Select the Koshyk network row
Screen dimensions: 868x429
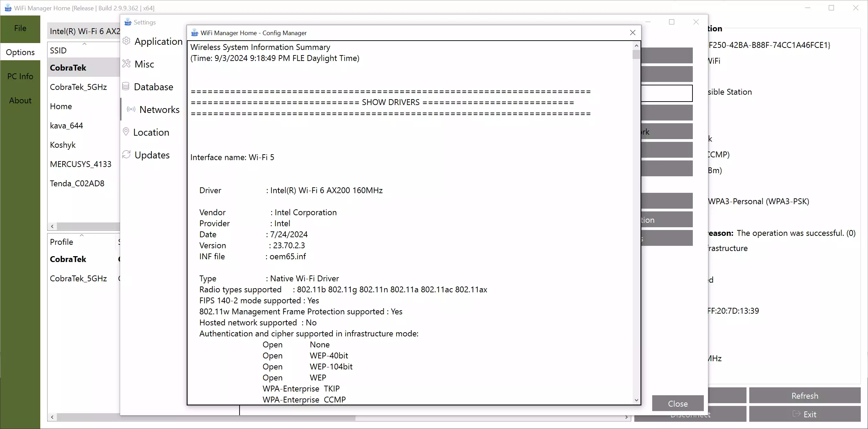pyautogui.click(x=84, y=145)
